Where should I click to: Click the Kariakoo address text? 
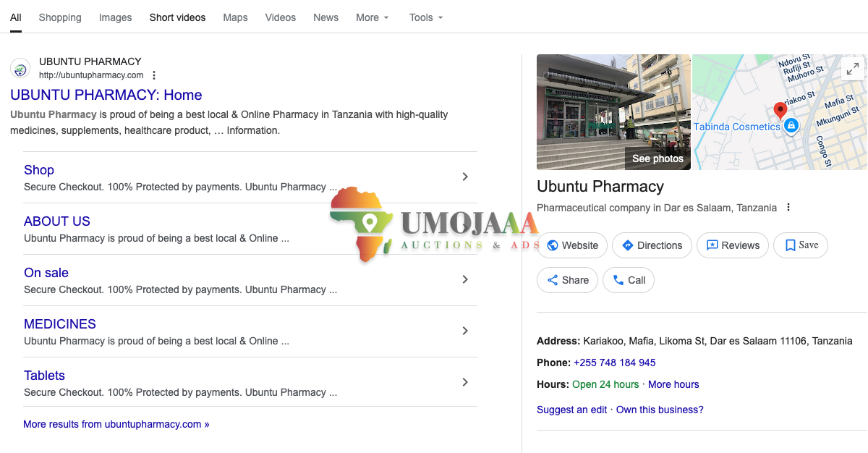[718, 341]
